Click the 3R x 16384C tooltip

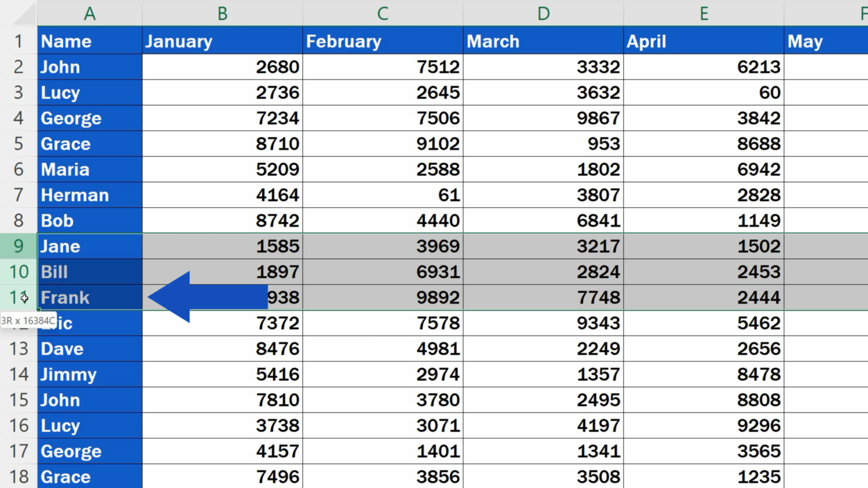(x=27, y=319)
